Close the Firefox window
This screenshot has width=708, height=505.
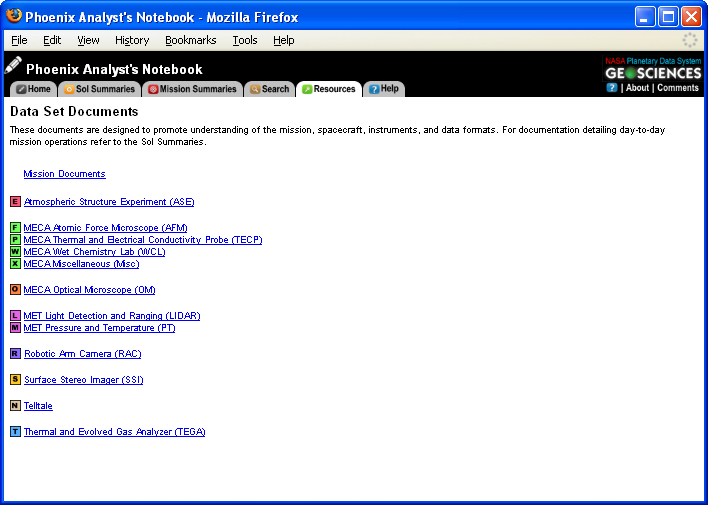(x=691, y=17)
